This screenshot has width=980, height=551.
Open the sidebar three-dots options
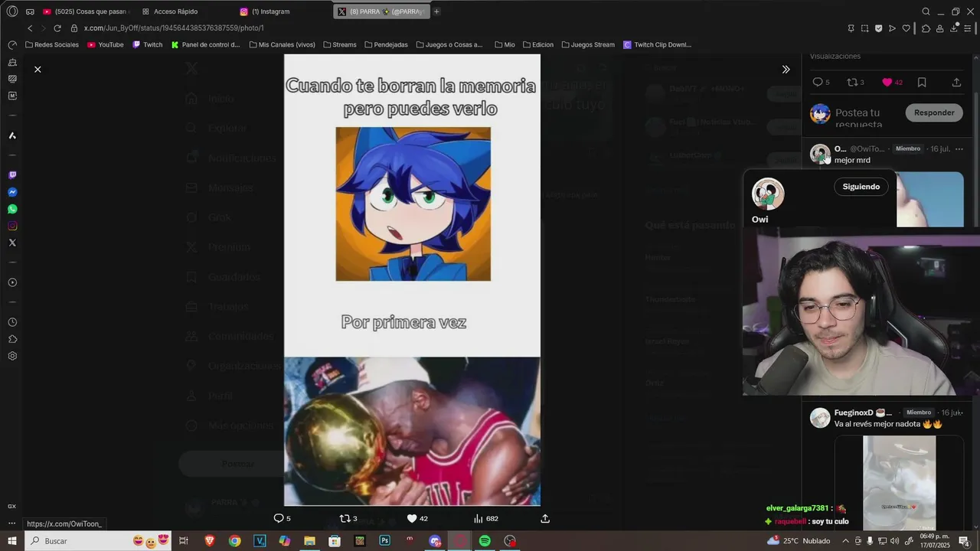[12, 523]
